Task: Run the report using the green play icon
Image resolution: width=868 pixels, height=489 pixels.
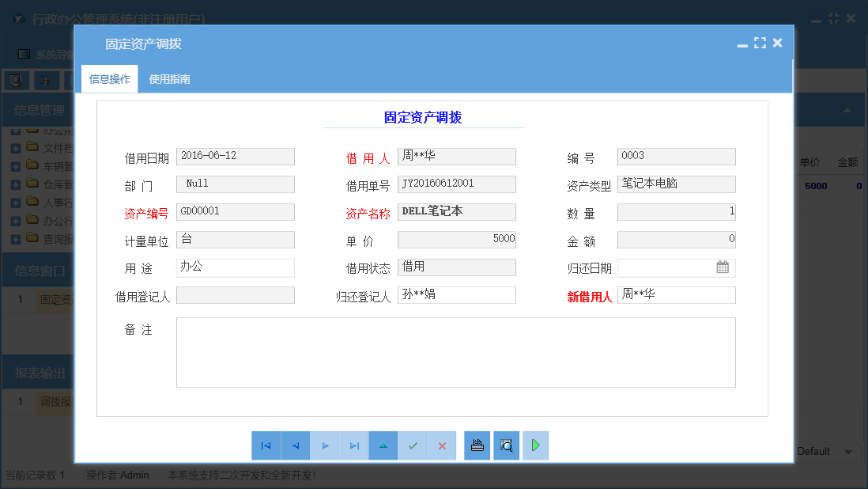Action: pos(535,445)
